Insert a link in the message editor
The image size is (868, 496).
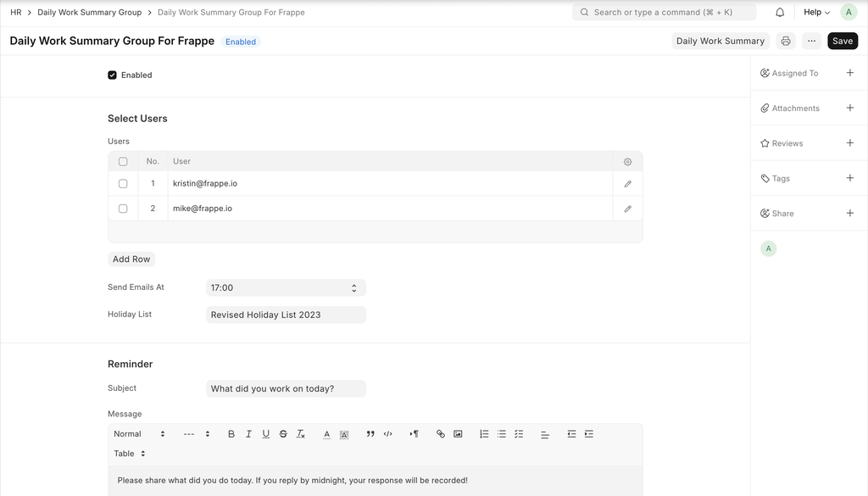pos(440,434)
